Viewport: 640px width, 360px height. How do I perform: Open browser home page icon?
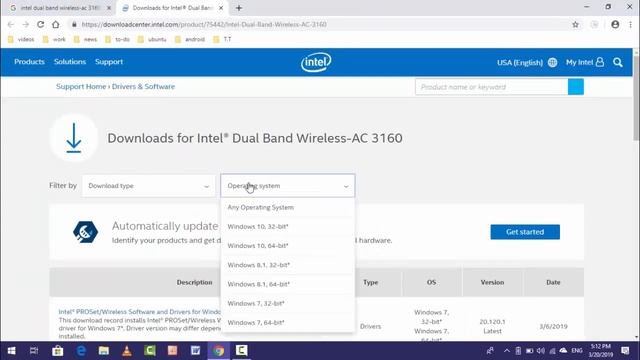56,24
